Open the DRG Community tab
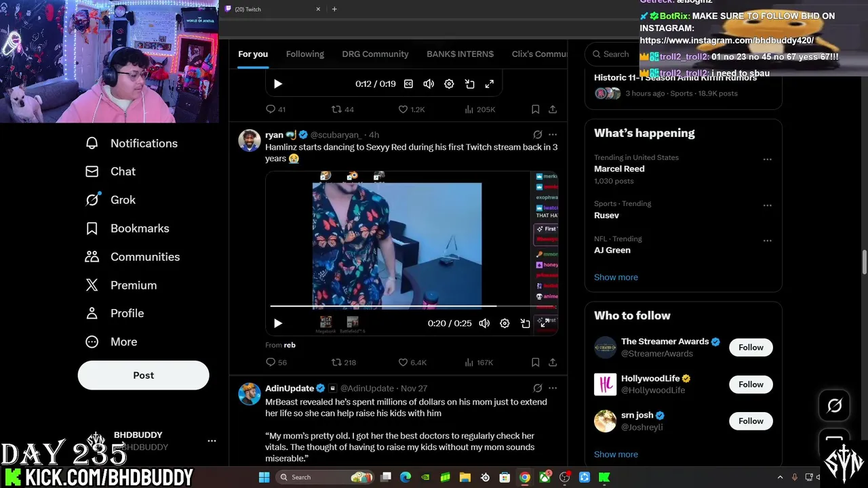The image size is (868, 488). click(x=375, y=54)
